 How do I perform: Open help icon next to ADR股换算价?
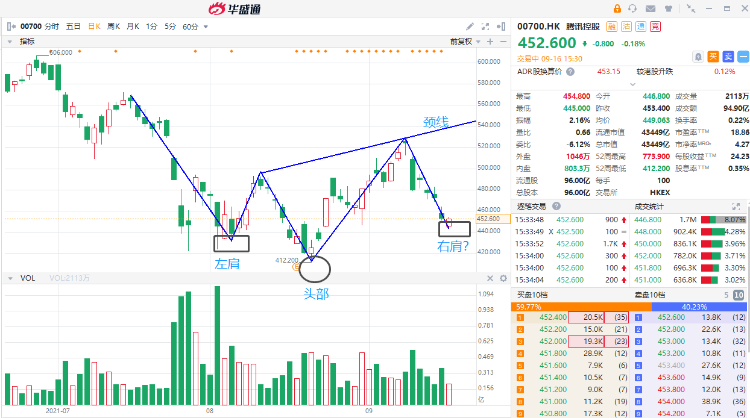tap(570, 72)
